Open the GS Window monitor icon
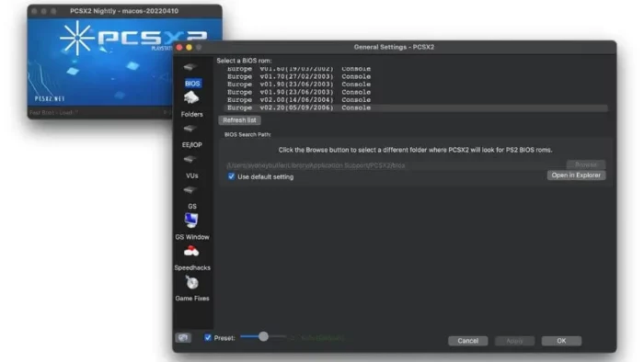The image size is (644, 362). (x=191, y=221)
